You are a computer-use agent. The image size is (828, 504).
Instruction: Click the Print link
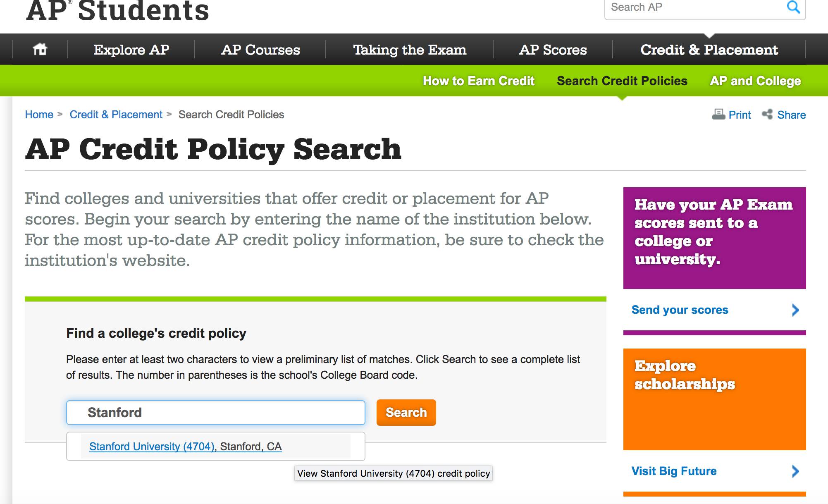pos(740,115)
